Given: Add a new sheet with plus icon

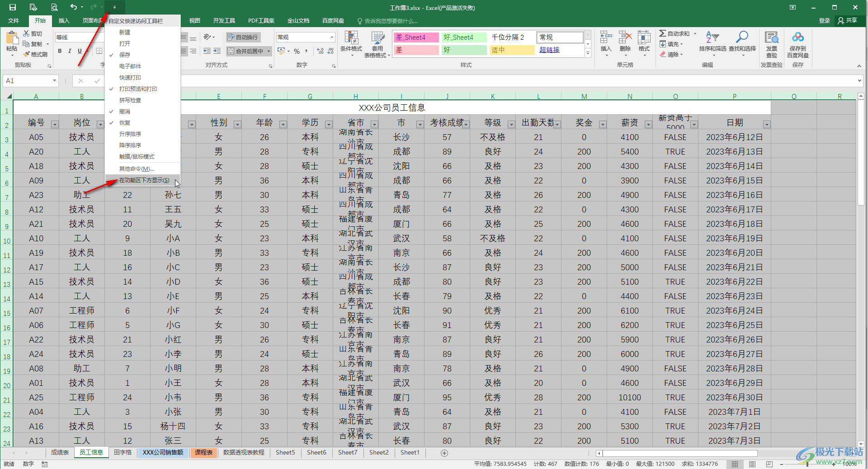Looking at the screenshot, I should (x=444, y=453).
